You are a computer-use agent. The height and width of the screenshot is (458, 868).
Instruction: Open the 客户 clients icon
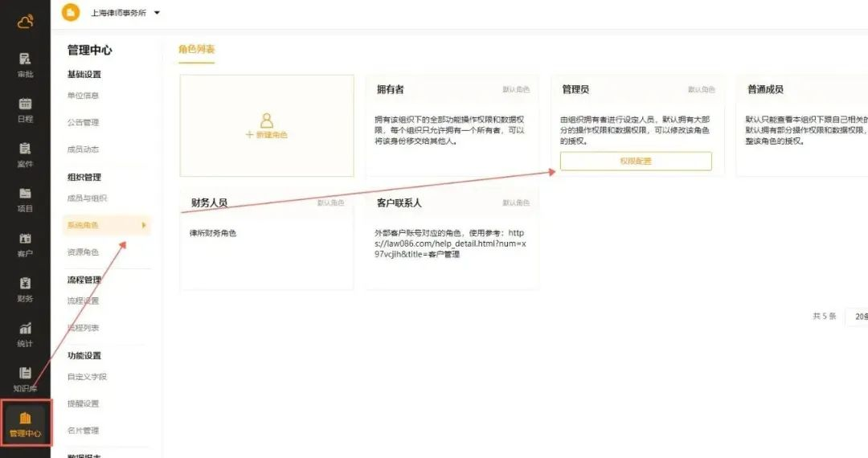tap(25, 243)
